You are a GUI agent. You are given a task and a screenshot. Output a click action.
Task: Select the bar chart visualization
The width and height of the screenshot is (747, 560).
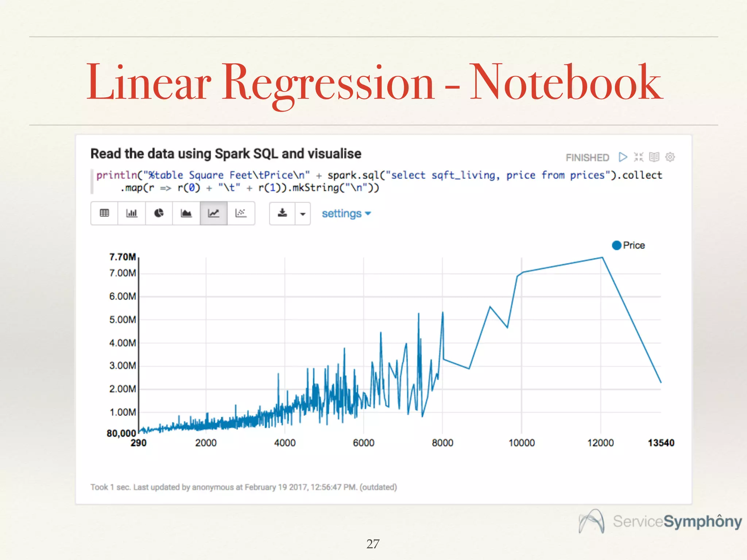coord(131,213)
